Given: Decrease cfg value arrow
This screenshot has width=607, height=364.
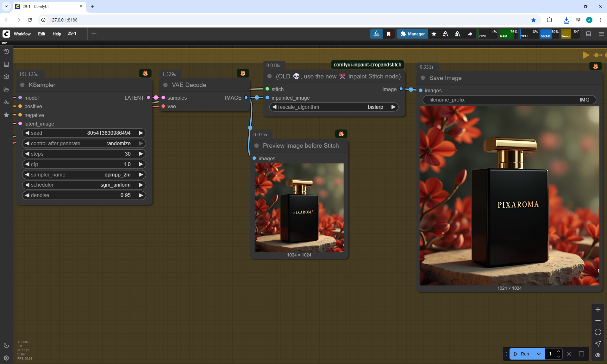Looking at the screenshot, I should pos(27,164).
